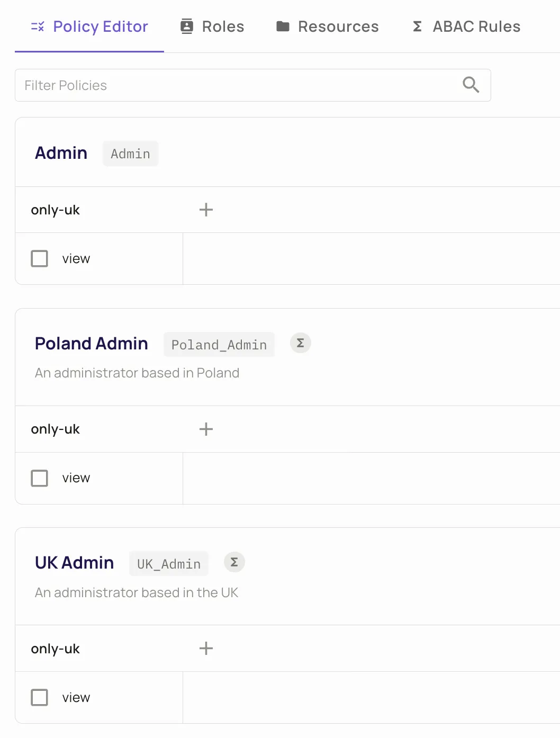
Task: Open the Resources tab
Action: (338, 26)
